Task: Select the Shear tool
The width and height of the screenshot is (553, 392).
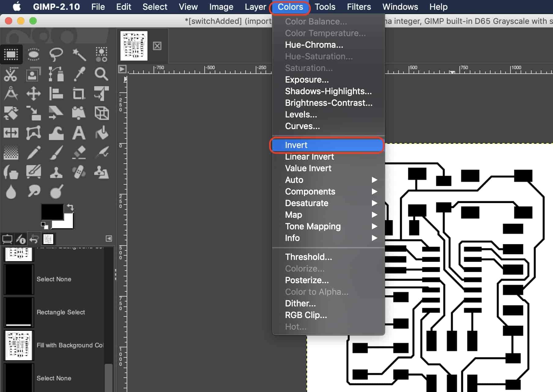Action: [x=56, y=113]
